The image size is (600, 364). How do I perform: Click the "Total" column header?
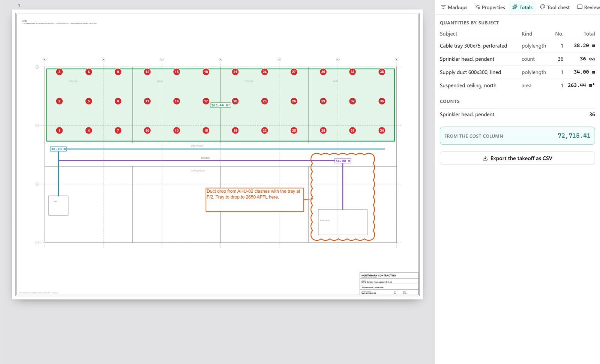(589, 34)
